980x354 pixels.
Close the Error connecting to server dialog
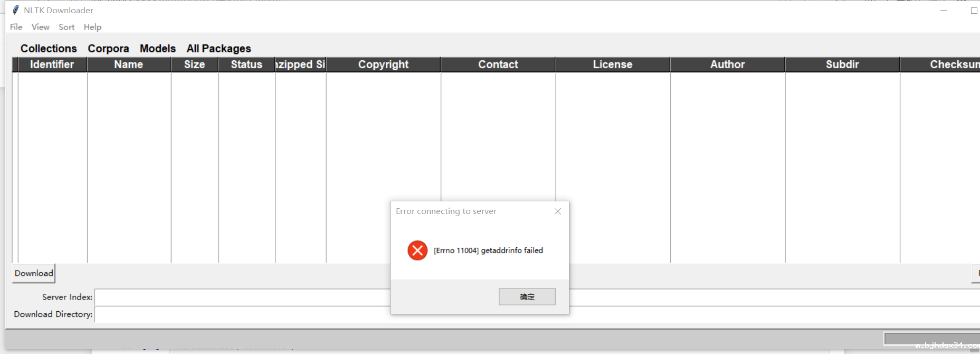pos(558,211)
